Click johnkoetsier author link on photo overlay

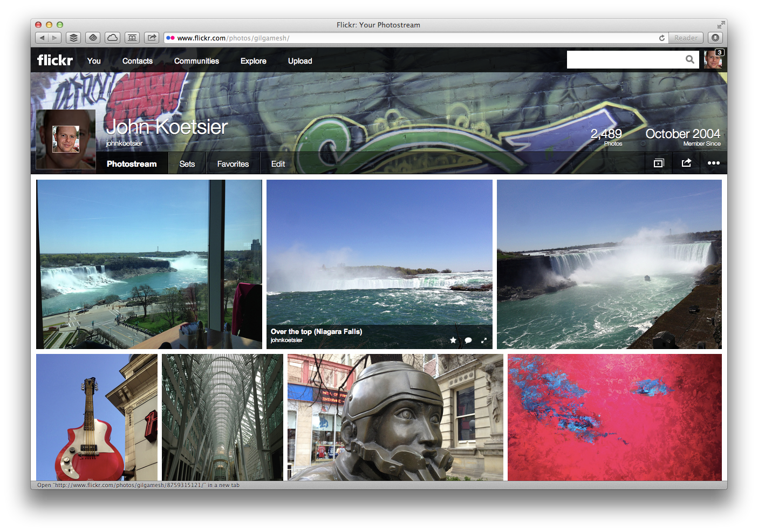(x=286, y=340)
